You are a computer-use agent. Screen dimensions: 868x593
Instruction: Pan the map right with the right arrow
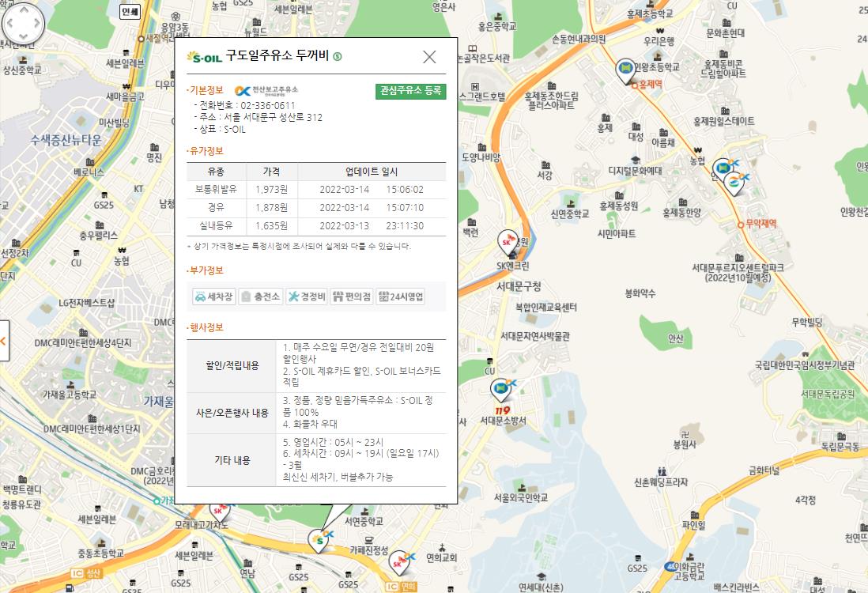[37, 23]
